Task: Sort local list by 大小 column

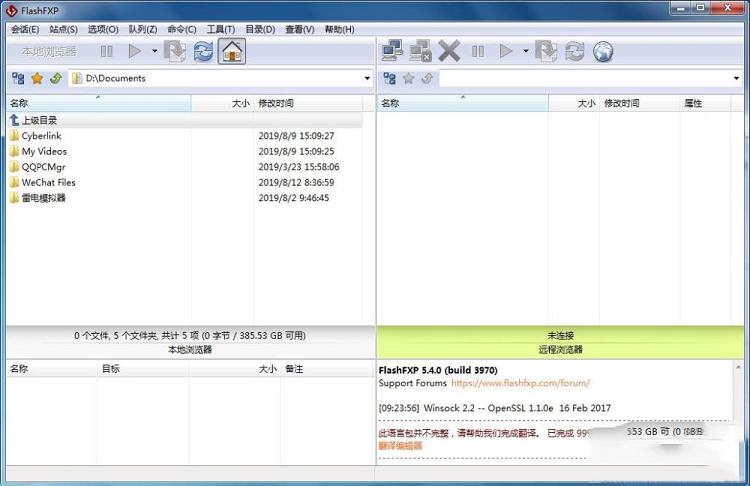Action: click(x=222, y=103)
